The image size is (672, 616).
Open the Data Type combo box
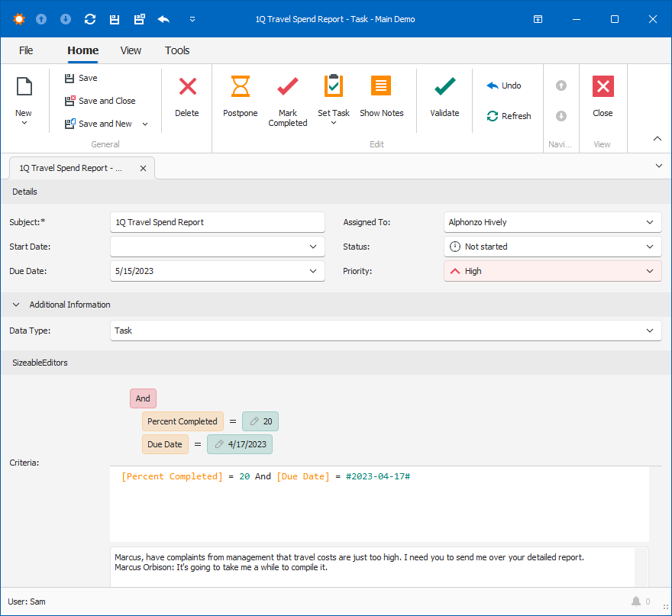coord(648,331)
